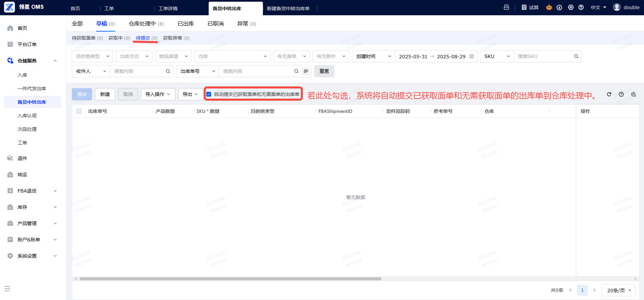The height and width of the screenshot is (300, 644).
Task: Open 转运 in the sidebar
Action: point(22,175)
